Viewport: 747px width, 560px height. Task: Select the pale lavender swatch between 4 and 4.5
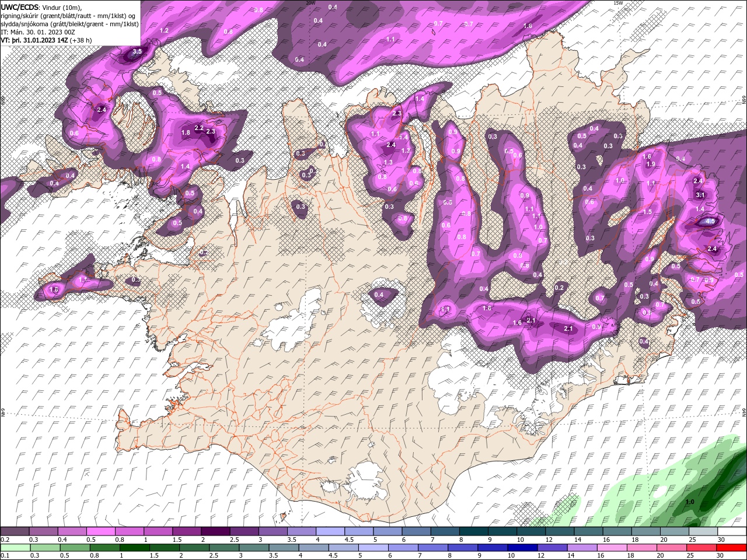[330, 531]
